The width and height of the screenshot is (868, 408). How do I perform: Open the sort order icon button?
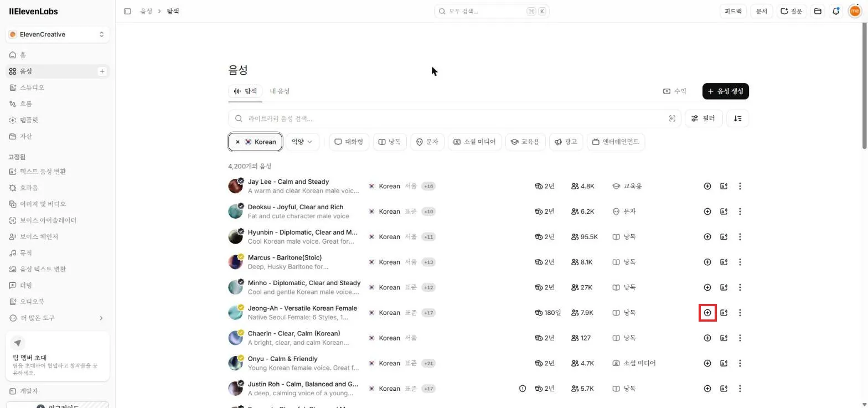point(737,118)
